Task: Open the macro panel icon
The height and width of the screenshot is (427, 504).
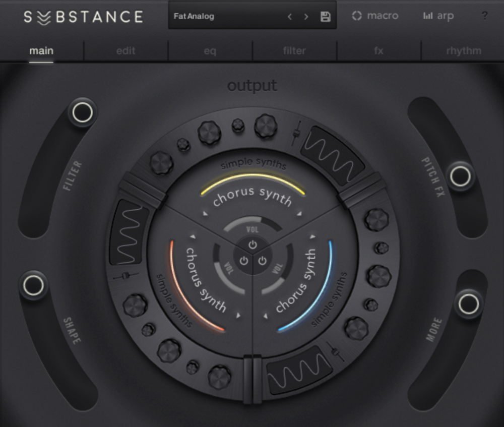Action: [x=357, y=16]
